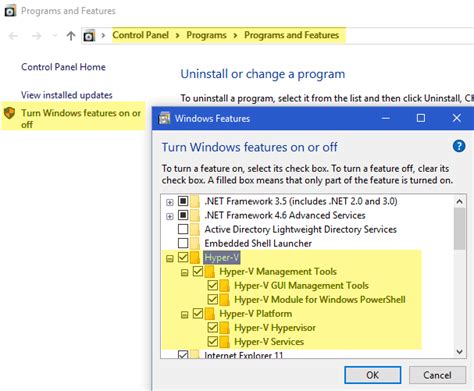Uncheck Hyper-V Hypervisor checkbox
This screenshot has width=474, height=391.
tap(213, 327)
